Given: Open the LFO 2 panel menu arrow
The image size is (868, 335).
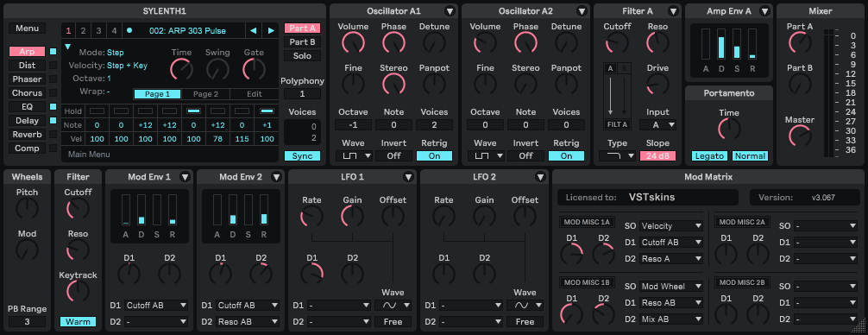Looking at the screenshot, I should point(541,177).
